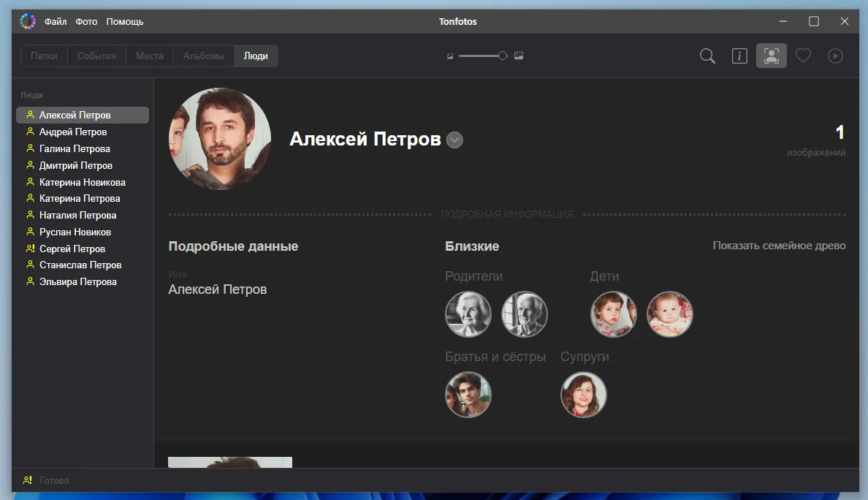Toggle the face recognition people icon
The image size is (868, 500).
coord(771,56)
